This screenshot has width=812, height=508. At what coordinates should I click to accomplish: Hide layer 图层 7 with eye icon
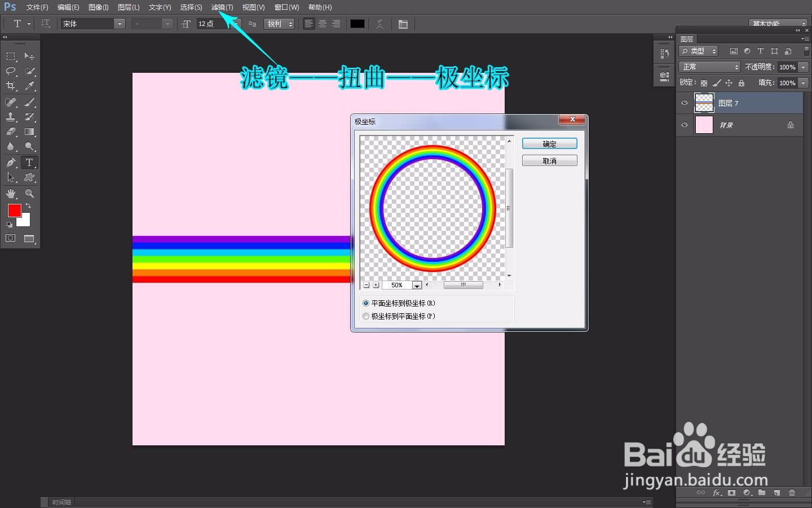(685, 103)
